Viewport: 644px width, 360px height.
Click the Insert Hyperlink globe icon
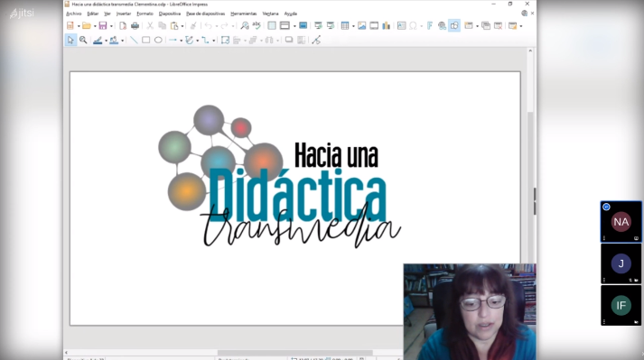point(442,26)
